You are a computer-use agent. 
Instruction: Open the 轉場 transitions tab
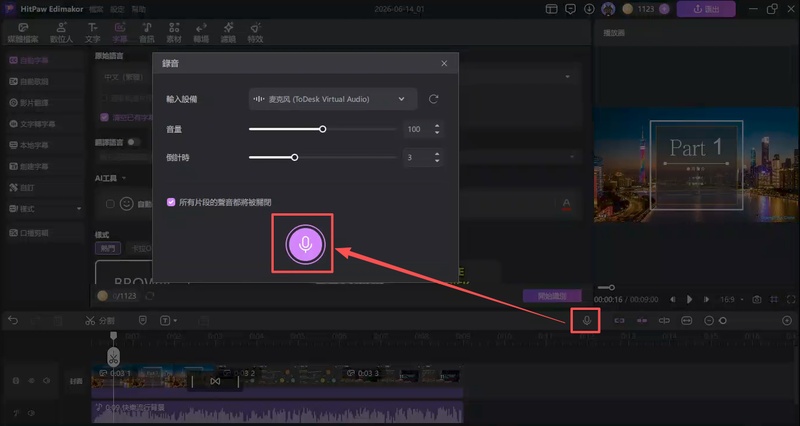[x=201, y=33]
